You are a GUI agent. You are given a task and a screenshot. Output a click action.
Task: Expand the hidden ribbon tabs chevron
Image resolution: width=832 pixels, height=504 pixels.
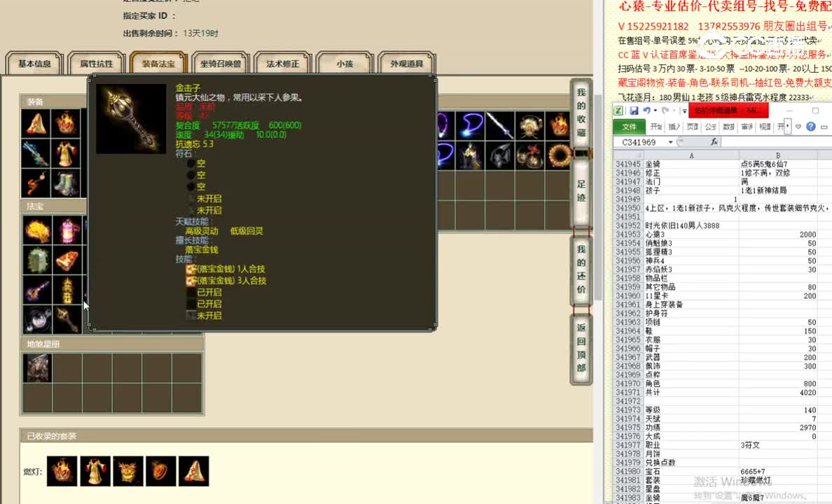coord(787,125)
